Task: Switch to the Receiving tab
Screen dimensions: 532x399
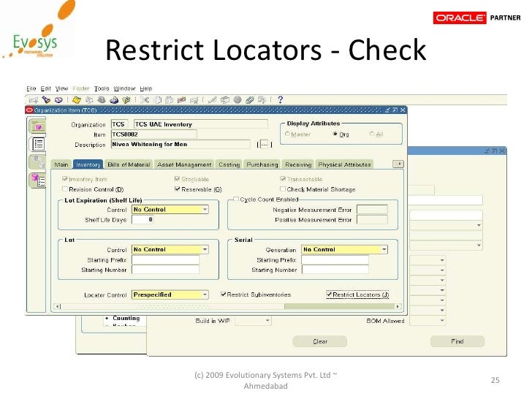Action: pyautogui.click(x=298, y=164)
